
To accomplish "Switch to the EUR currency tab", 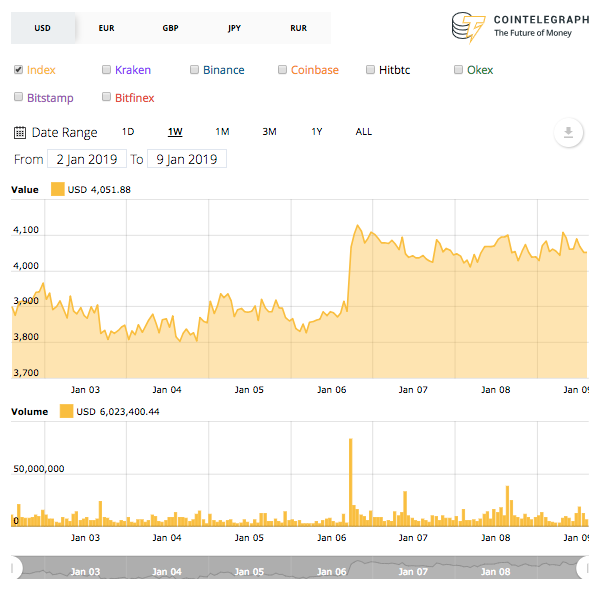I will click(107, 28).
